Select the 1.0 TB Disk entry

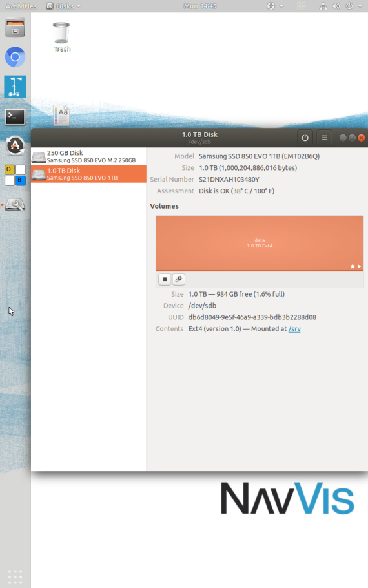89,174
